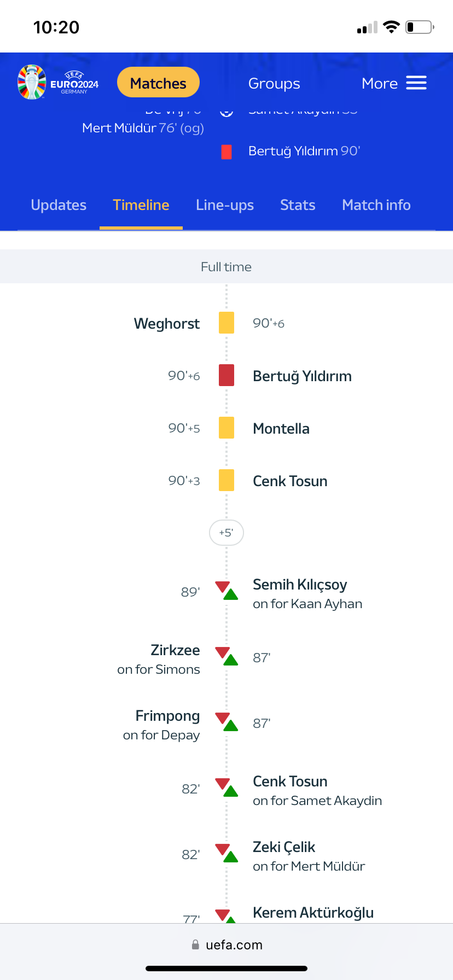Click Bertuğ Yıldırım's red card timeline icon
Image resolution: width=453 pixels, height=980 pixels.
[x=226, y=375]
